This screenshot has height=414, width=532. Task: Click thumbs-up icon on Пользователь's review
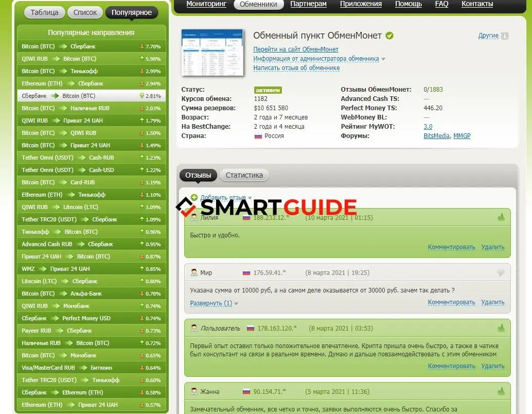[x=501, y=328]
